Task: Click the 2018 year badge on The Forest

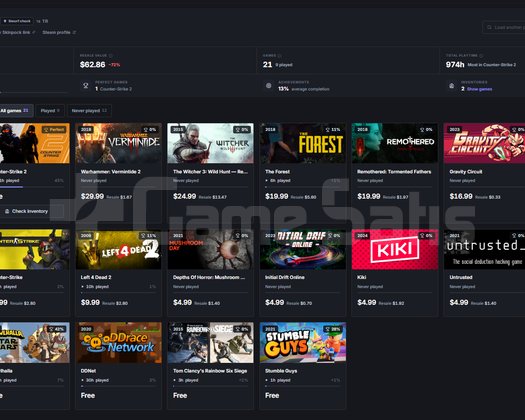Action: pyautogui.click(x=270, y=130)
